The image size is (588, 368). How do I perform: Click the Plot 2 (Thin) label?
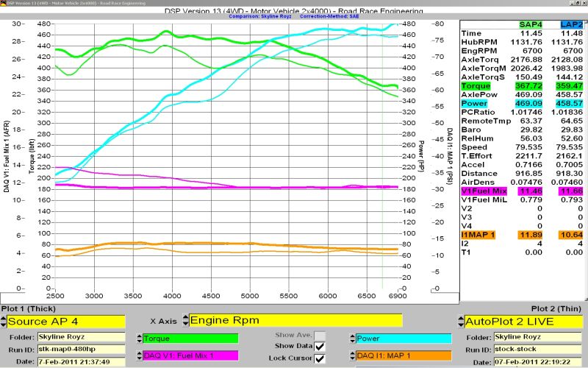click(556, 308)
